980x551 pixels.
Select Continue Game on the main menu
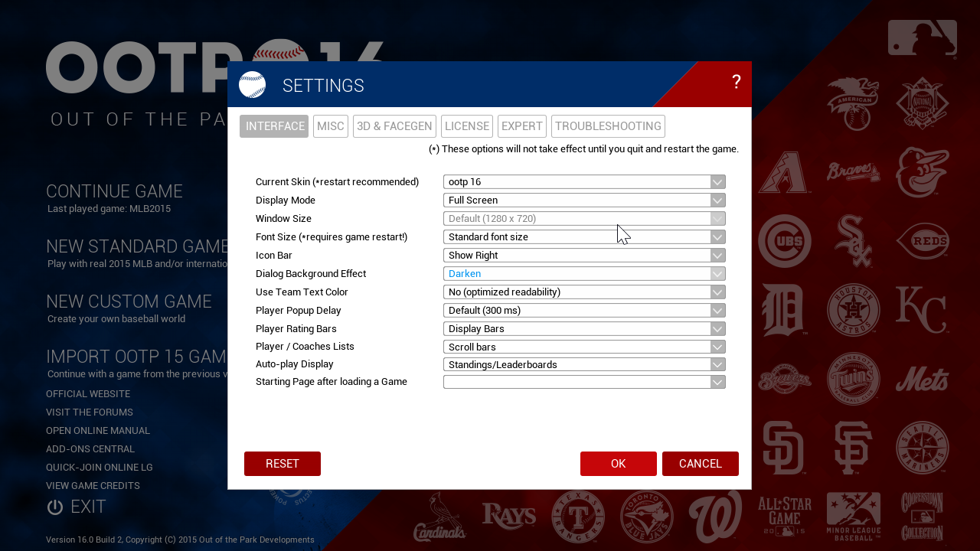(x=114, y=191)
